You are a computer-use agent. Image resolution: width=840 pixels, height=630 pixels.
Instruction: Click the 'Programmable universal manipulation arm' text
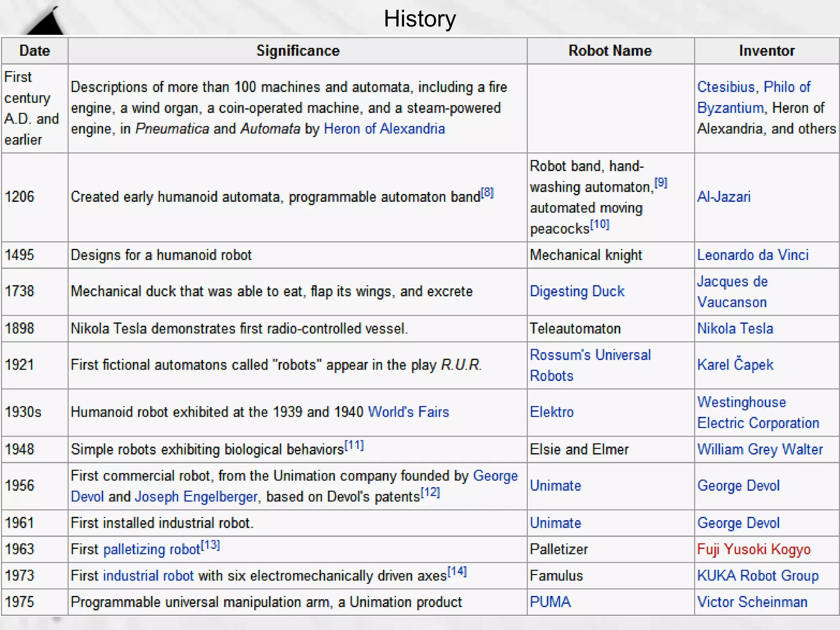pos(200,602)
